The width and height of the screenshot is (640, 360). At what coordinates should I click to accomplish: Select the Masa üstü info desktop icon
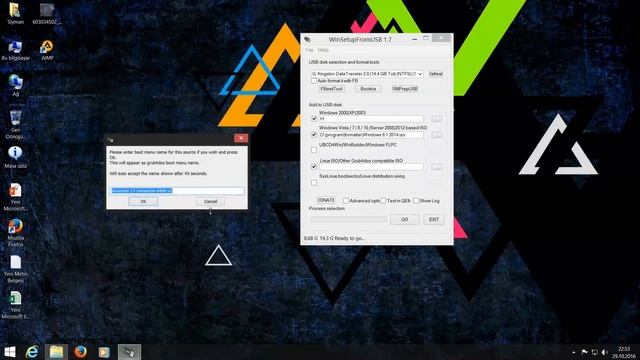coord(16,158)
